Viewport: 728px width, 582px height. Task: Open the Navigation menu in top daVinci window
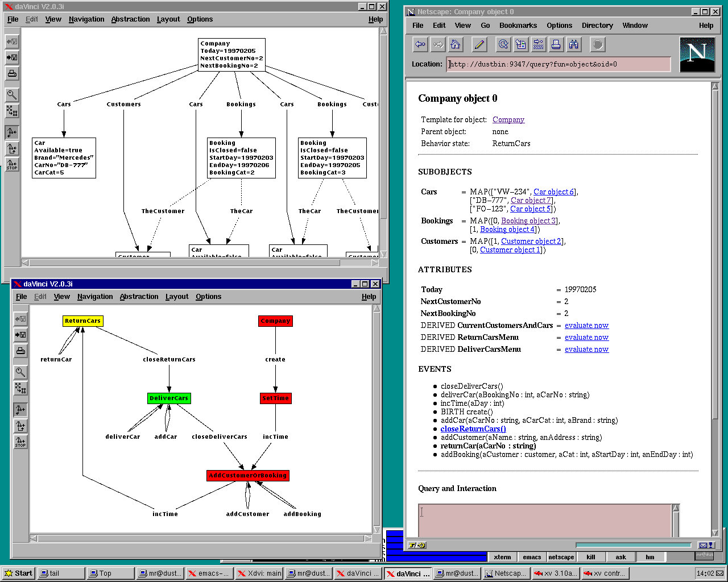tap(86, 19)
